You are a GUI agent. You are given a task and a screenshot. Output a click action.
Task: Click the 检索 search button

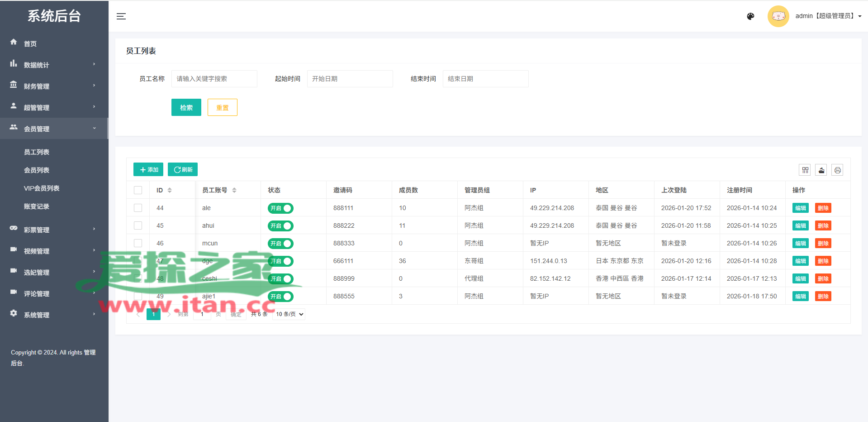click(x=186, y=107)
